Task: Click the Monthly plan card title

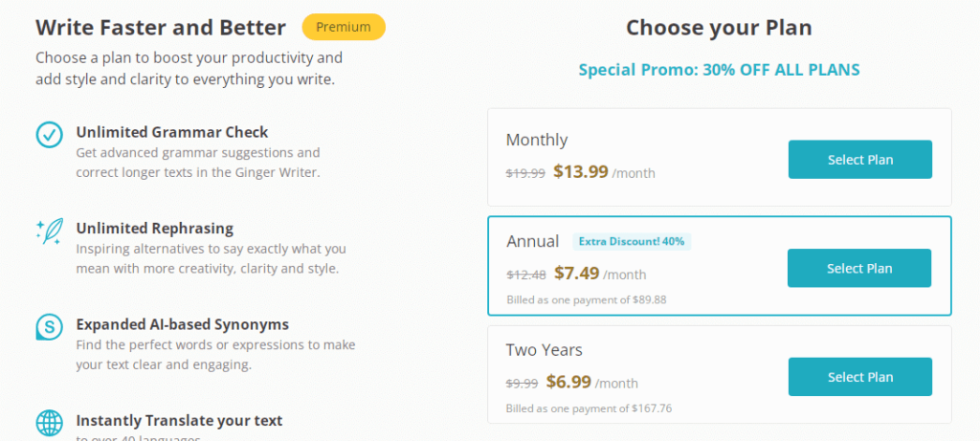Action: [x=537, y=140]
